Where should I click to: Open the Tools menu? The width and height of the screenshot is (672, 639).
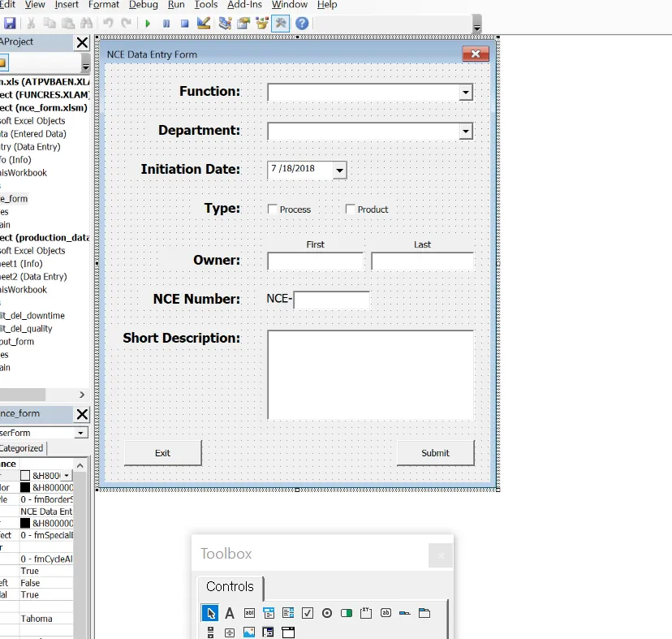click(205, 5)
